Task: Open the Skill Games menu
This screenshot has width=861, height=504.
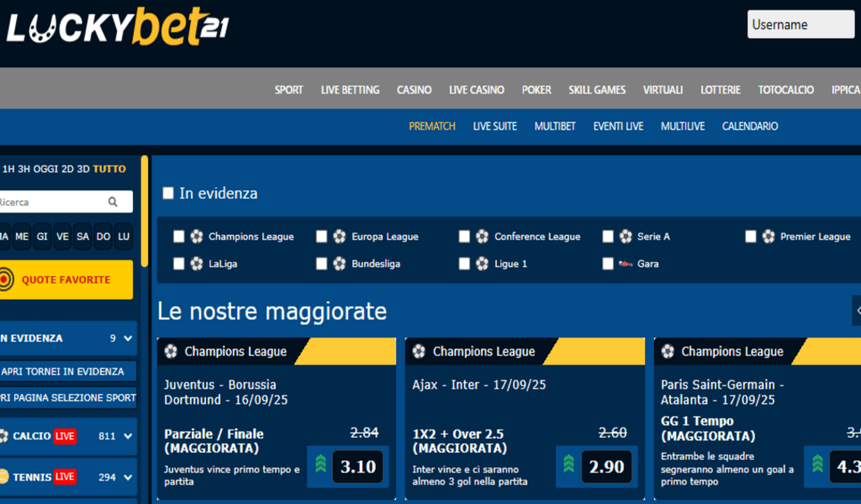Action: click(597, 90)
